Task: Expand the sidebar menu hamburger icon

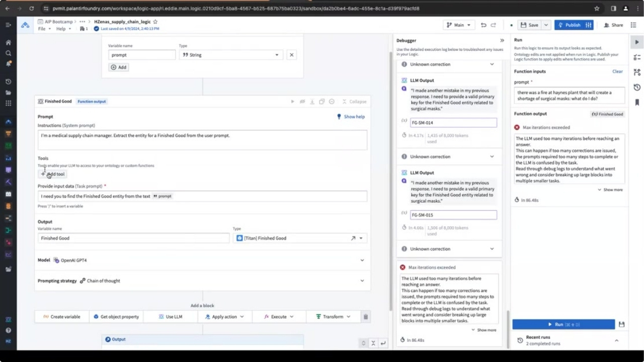Action: (x=8, y=25)
